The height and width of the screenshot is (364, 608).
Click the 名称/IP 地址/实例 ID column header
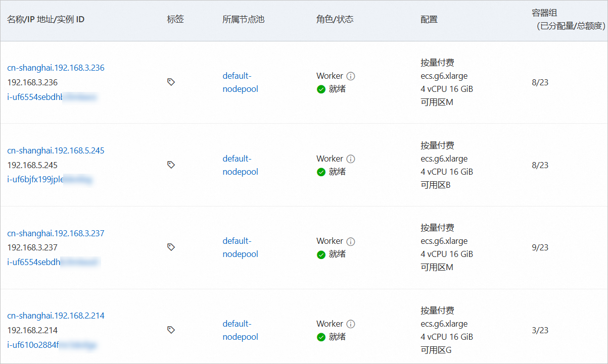coord(45,20)
